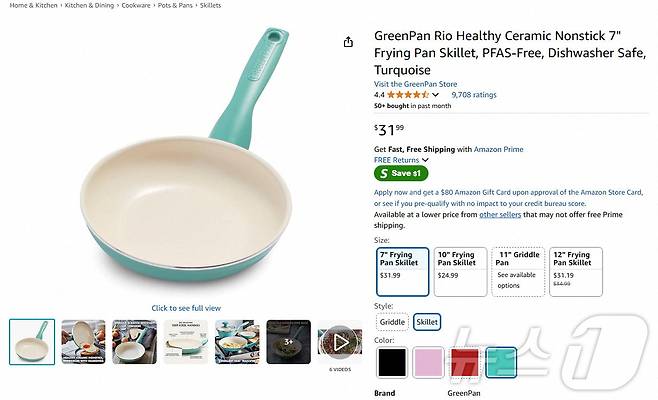The image size is (658, 400).
Task: Select the Skillet style button
Action: (427, 322)
